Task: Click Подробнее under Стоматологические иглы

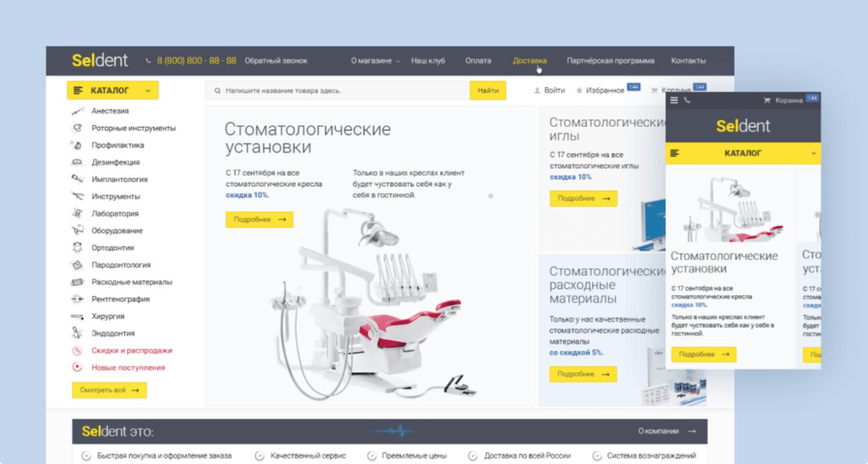Action: pyautogui.click(x=583, y=199)
